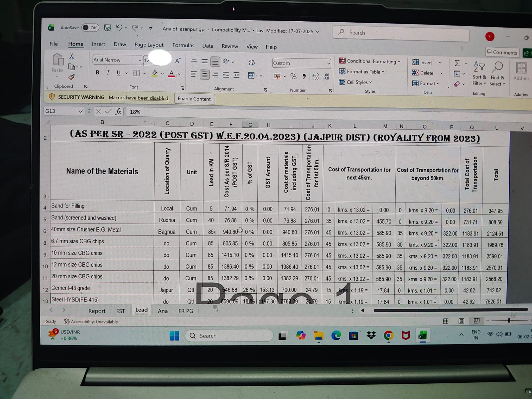The height and width of the screenshot is (399, 532).
Task: Click the Merge & Center icon
Action: 252,76
